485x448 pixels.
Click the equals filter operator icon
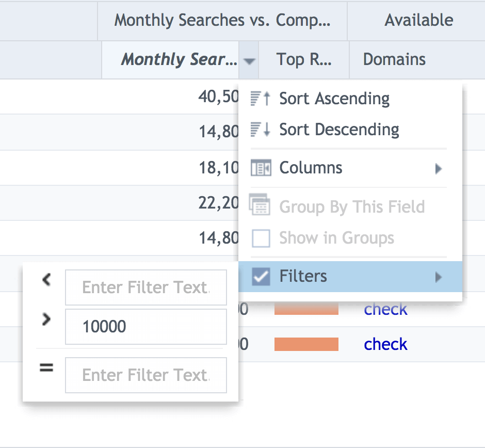pos(46,367)
